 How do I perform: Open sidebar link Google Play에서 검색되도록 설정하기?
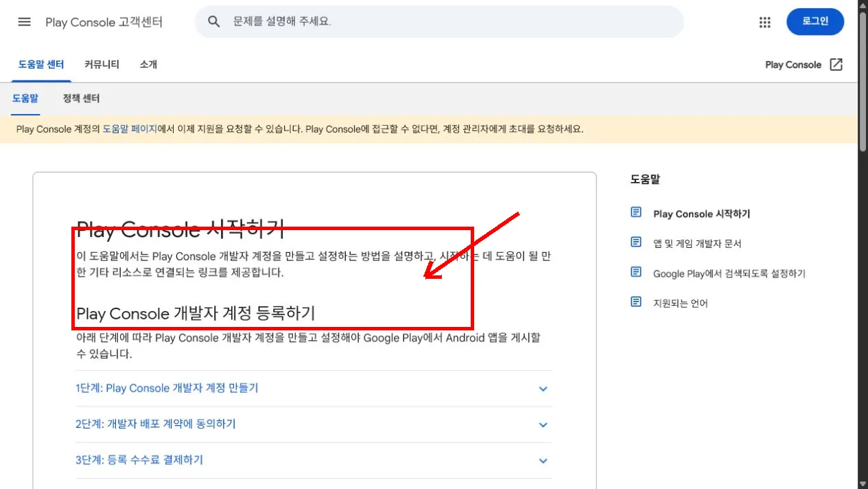point(729,273)
